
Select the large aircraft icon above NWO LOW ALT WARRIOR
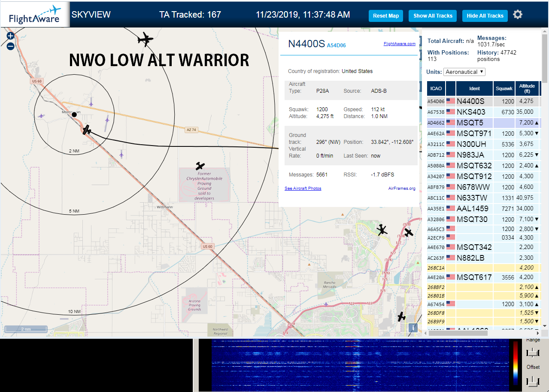click(146, 40)
